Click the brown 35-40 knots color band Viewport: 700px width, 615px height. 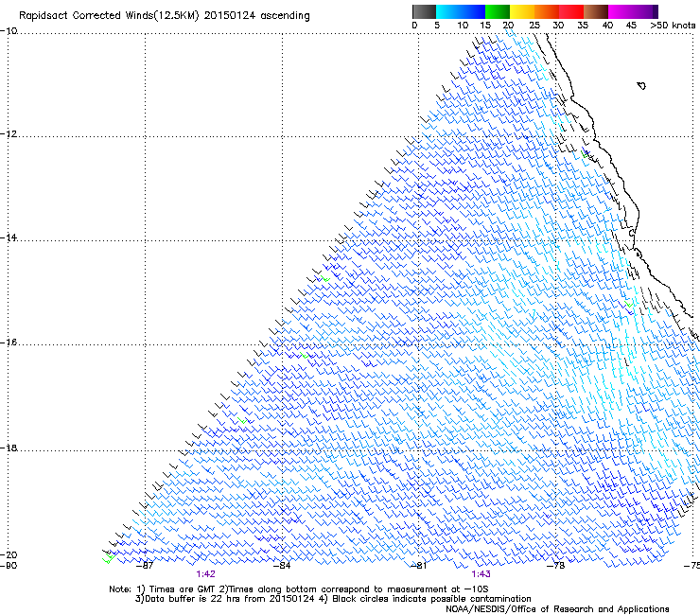point(596,11)
